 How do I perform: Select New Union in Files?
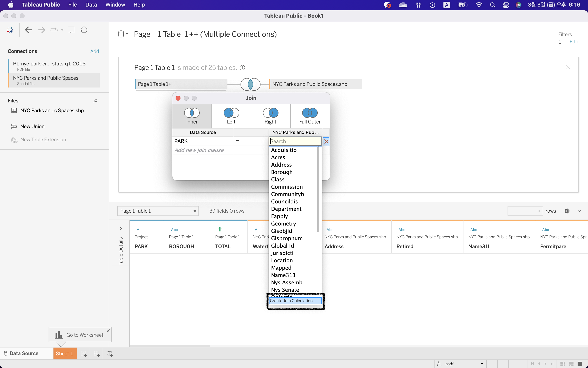(32, 126)
